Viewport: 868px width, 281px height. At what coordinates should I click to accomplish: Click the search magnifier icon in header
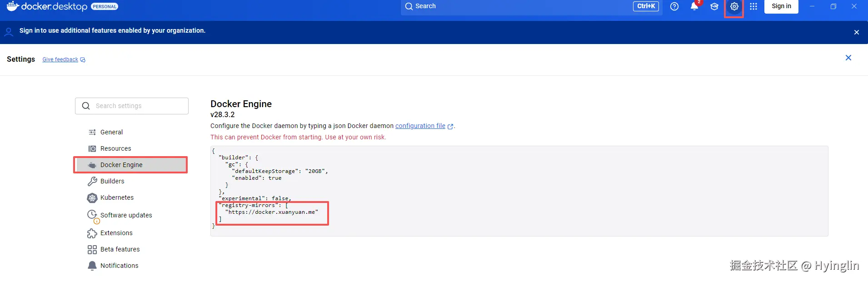click(409, 6)
